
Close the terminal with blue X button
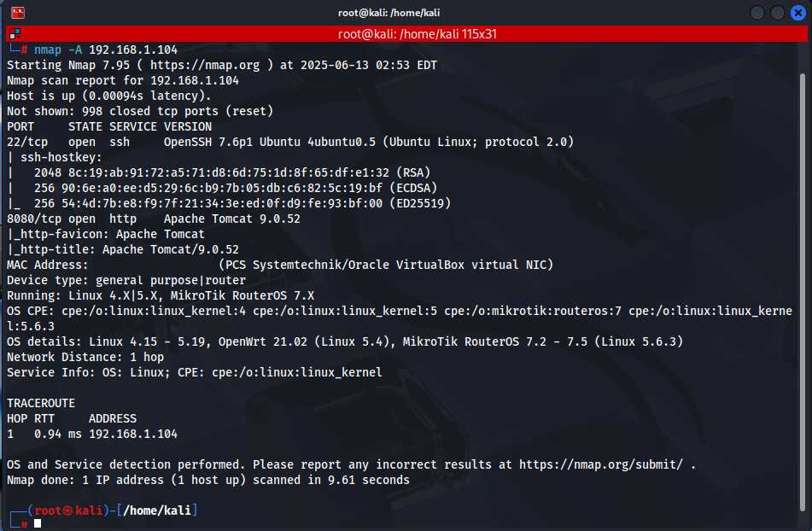(x=798, y=13)
